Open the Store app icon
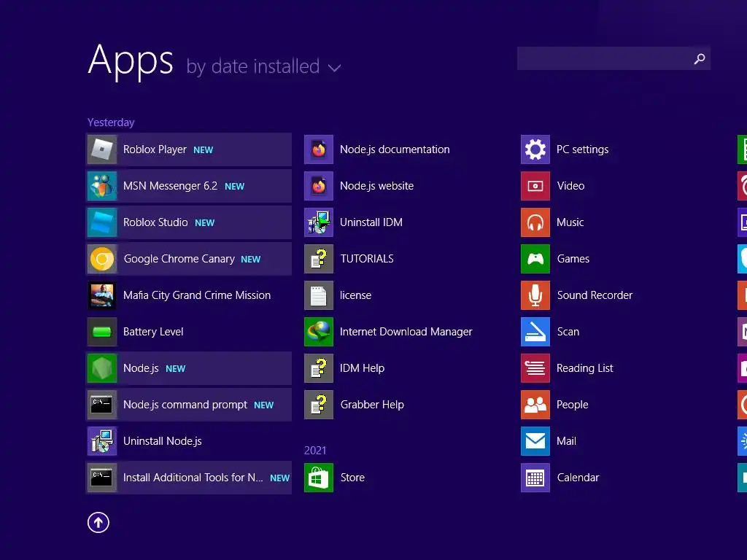This screenshot has width=747, height=560. (x=319, y=478)
